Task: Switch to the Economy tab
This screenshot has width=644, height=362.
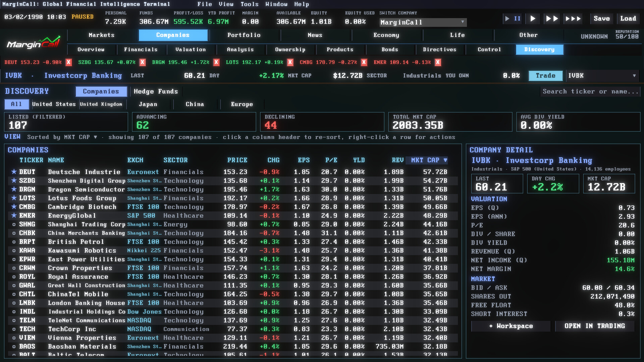Action: 386,35
